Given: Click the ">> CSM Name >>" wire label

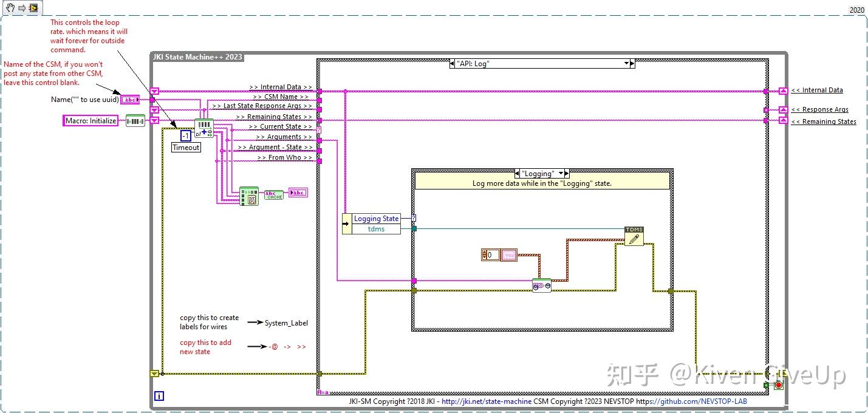Looking at the screenshot, I should [281, 97].
